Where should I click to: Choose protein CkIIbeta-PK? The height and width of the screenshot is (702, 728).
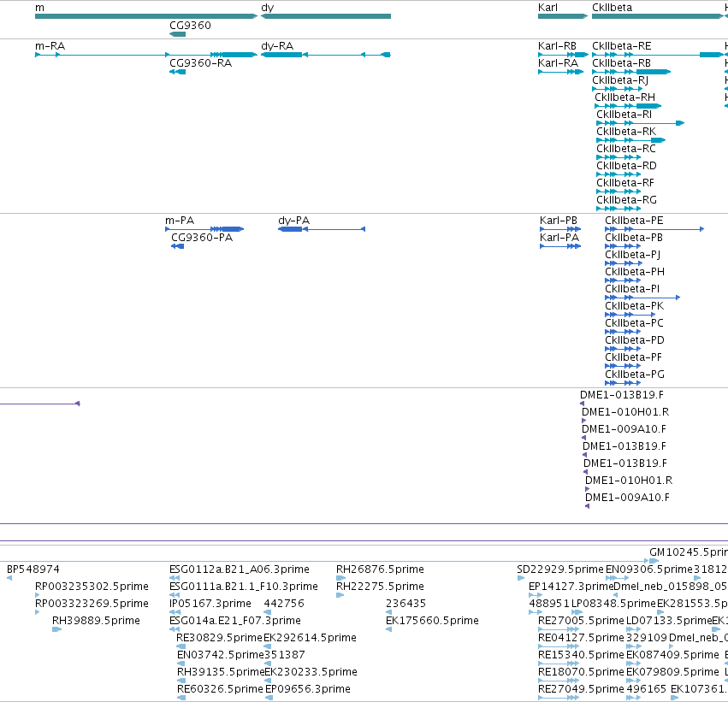coord(635,306)
